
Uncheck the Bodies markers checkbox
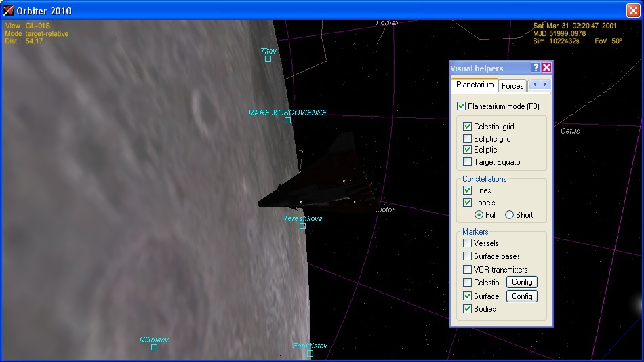(x=467, y=309)
